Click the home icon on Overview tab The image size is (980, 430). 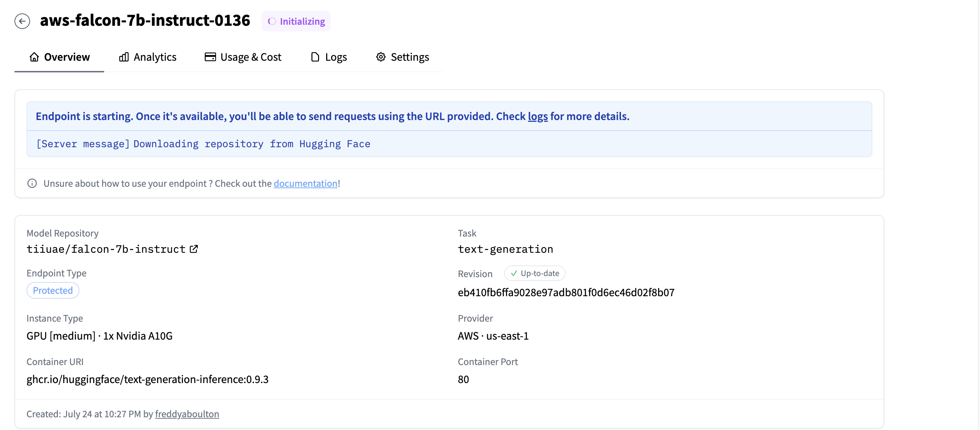pyautogui.click(x=34, y=57)
